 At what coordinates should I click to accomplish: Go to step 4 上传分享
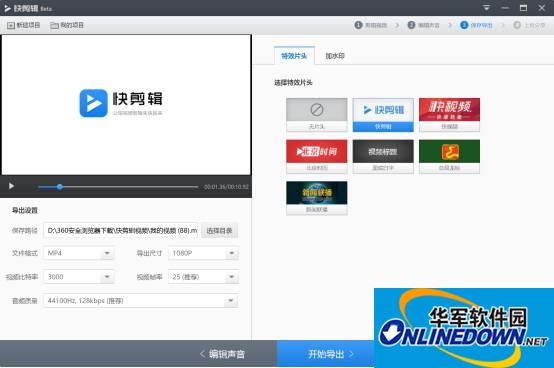(529, 25)
